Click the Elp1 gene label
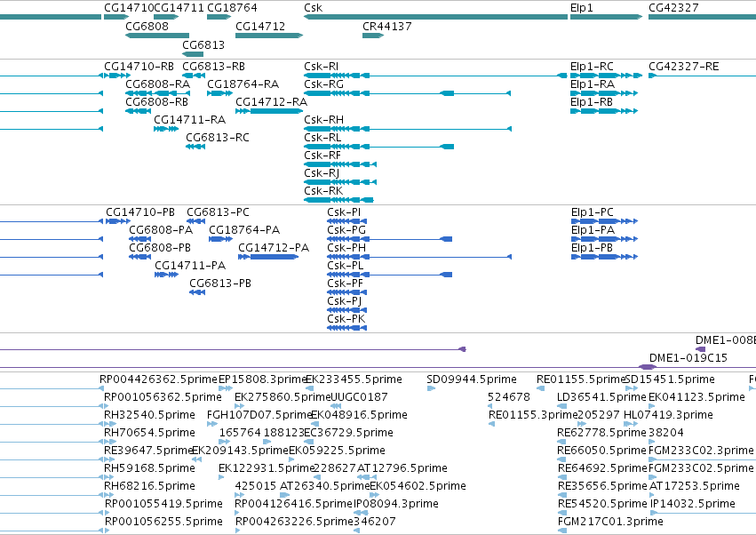756x535 pixels. [582, 8]
